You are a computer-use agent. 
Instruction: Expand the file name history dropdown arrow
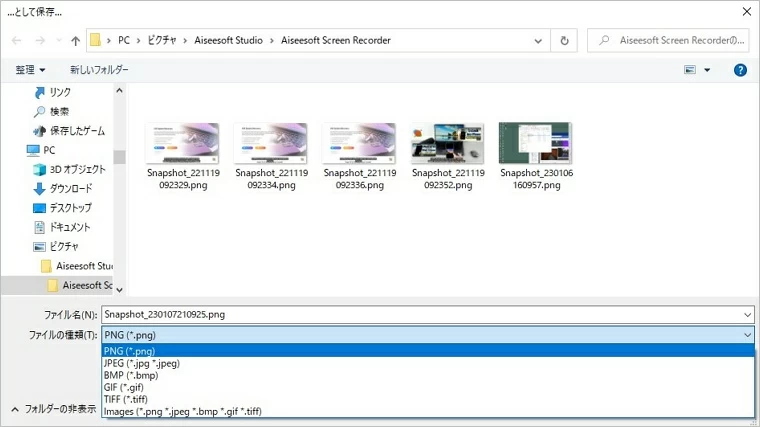(747, 315)
